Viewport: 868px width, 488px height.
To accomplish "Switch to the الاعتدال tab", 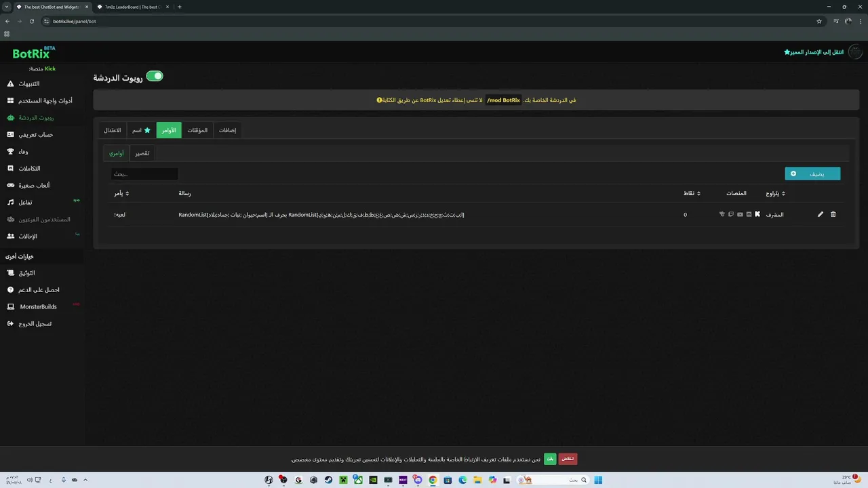I will 113,130.
